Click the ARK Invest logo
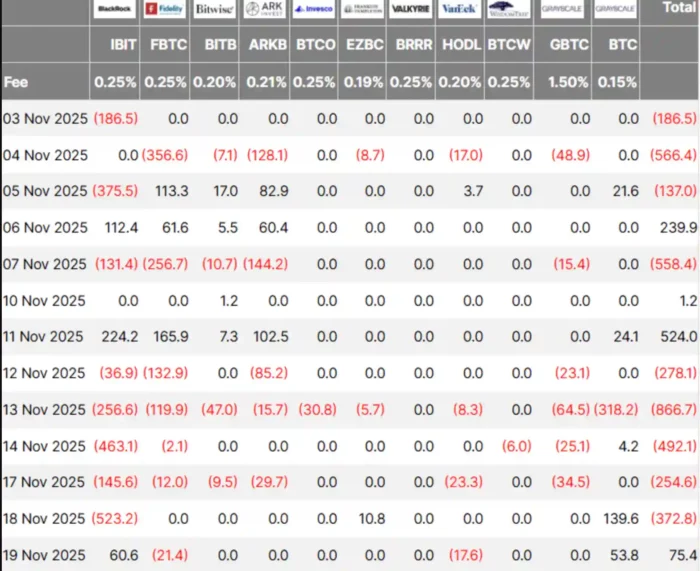 point(264,9)
